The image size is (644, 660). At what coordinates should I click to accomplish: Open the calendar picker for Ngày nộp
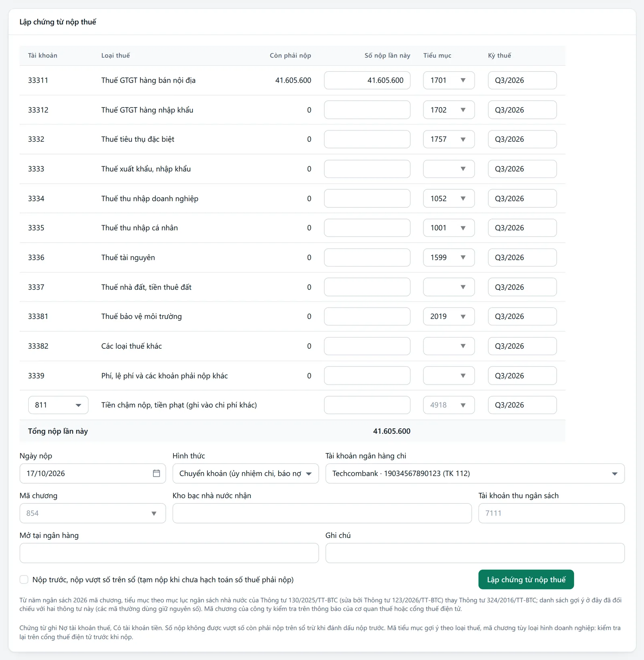[x=156, y=474]
